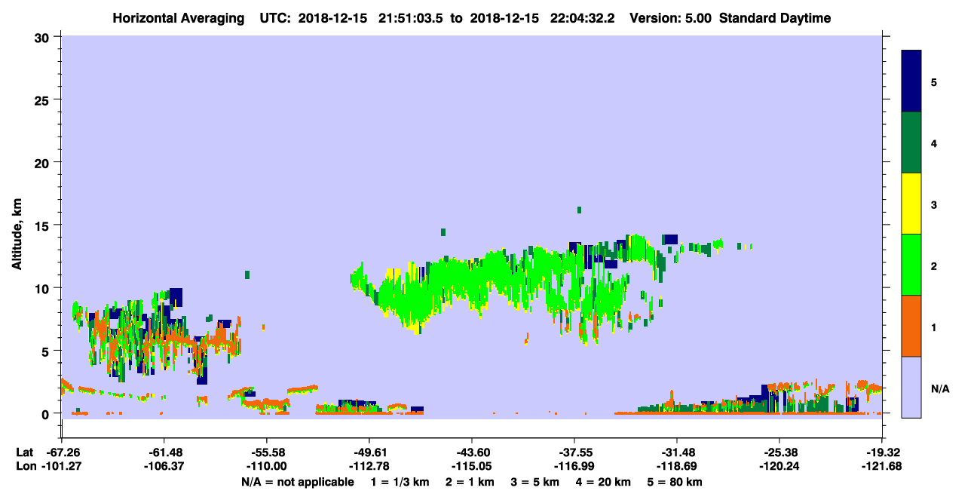This screenshot has width=980, height=503.
Task: Click the color bar label 4
Action: (x=934, y=143)
